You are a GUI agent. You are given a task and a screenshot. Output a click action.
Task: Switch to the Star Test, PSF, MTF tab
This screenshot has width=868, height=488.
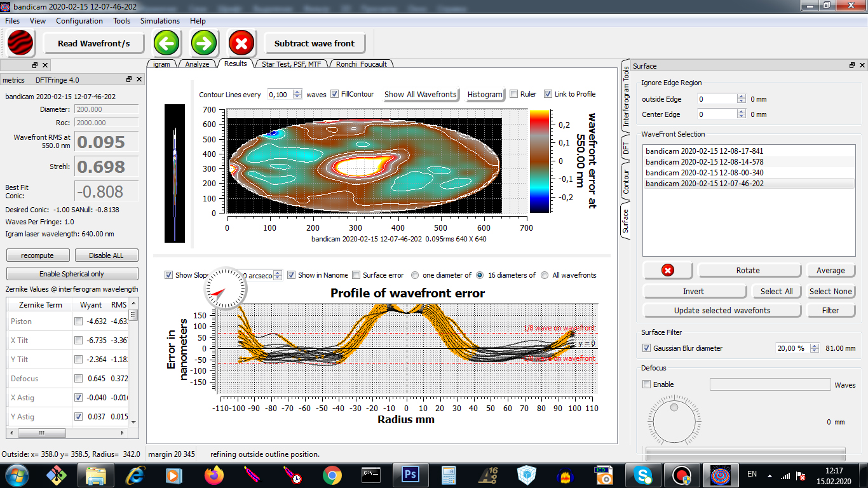pos(291,64)
